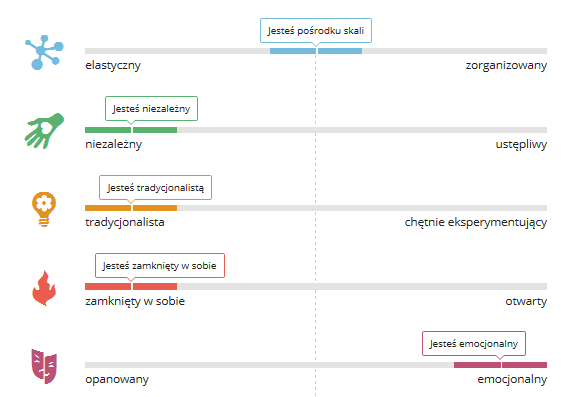The height and width of the screenshot is (397, 561).
Task: Click the purple emocjonalny scale bar
Action: 500,365
